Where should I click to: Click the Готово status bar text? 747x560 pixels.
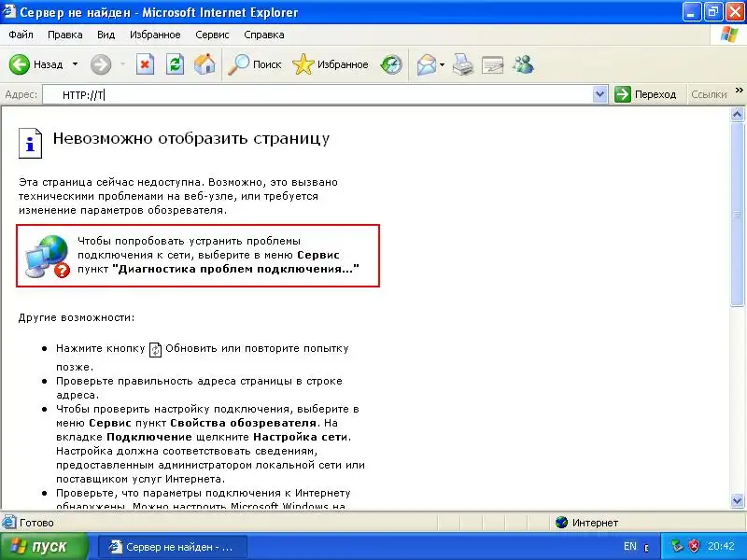tap(36, 523)
